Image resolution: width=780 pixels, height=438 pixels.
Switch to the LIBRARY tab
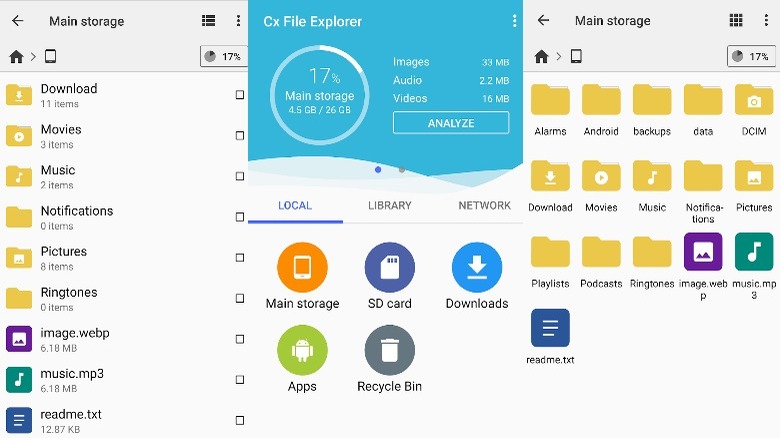point(390,206)
